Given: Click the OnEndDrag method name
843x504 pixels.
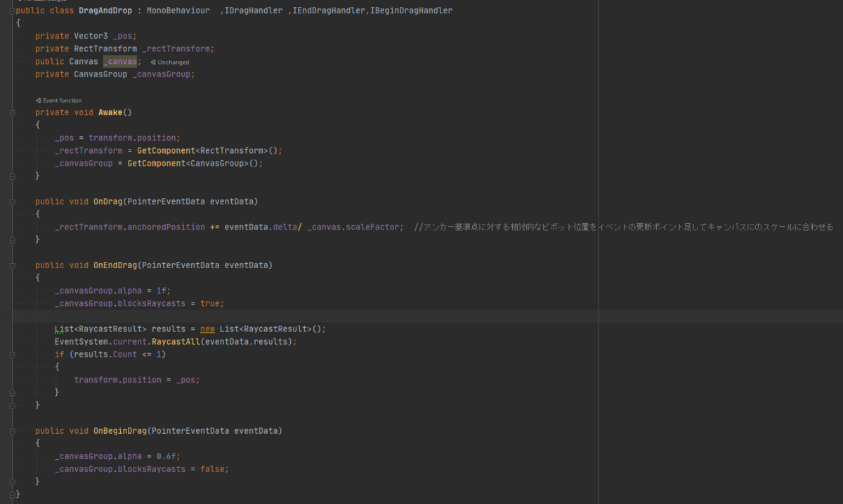Looking at the screenshot, I should 115,265.
